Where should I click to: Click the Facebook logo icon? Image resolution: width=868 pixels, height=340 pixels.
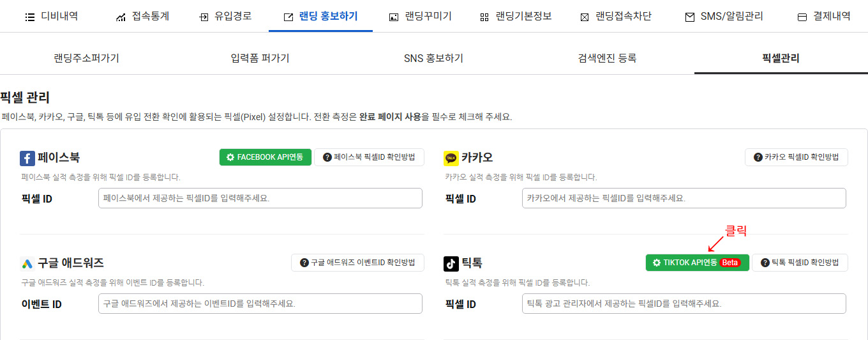pyautogui.click(x=27, y=158)
